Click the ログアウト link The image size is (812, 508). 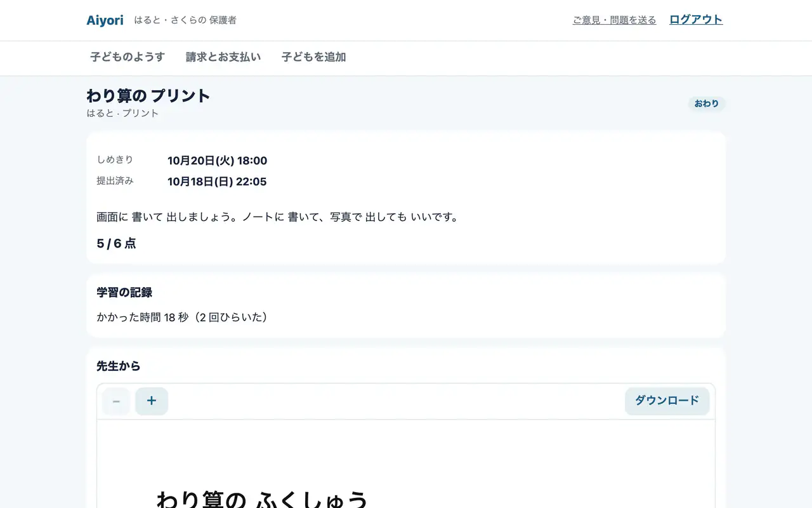696,19
